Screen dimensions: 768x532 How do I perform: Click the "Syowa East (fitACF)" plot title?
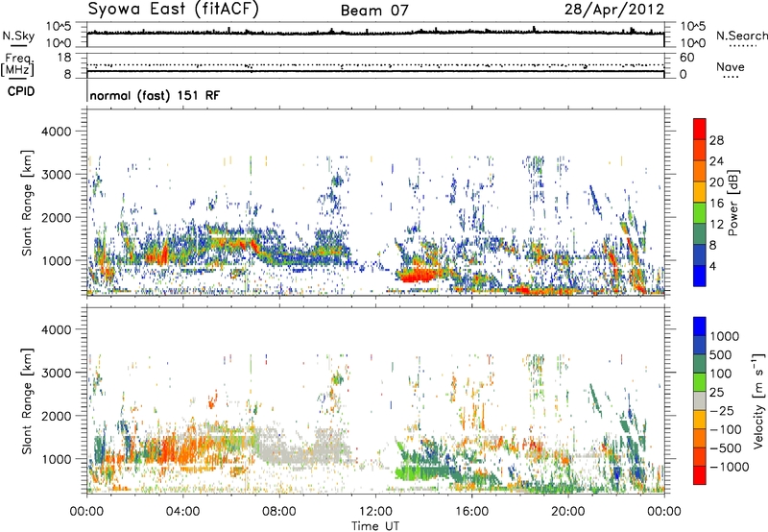(173, 9)
